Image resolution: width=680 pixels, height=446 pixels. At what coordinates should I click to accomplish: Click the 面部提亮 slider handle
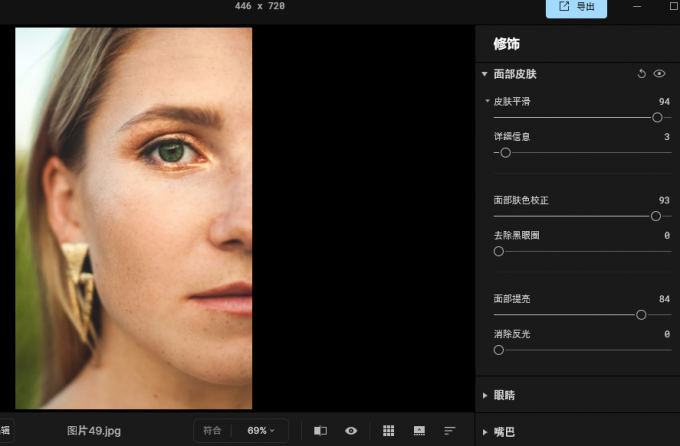click(x=641, y=314)
